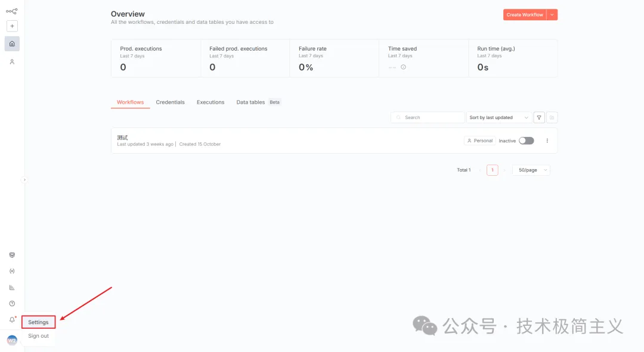The width and height of the screenshot is (644, 352).
Task: Click the Time saved stat card
Action: point(423,58)
